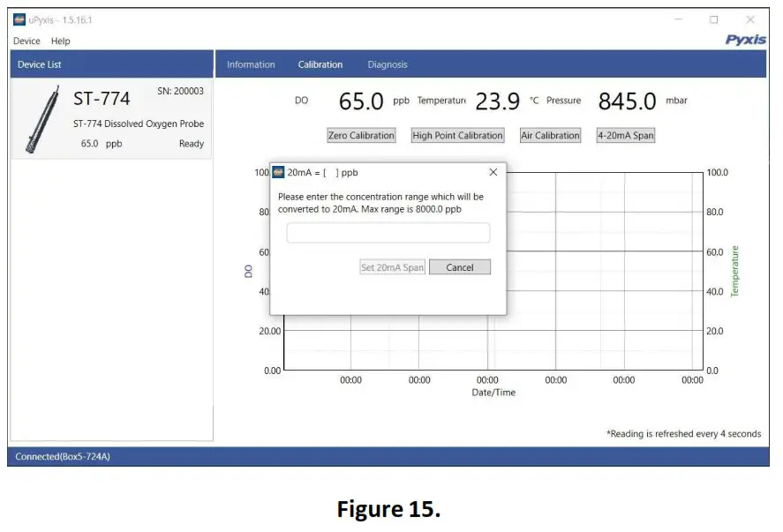Click the Temperature reading 23.9 value

coord(497,101)
